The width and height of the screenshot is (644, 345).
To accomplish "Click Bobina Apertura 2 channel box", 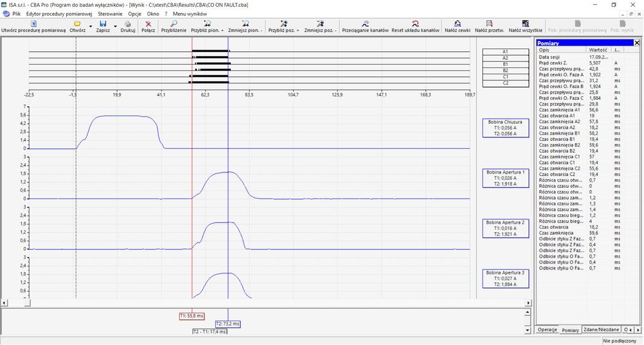I will (505, 229).
